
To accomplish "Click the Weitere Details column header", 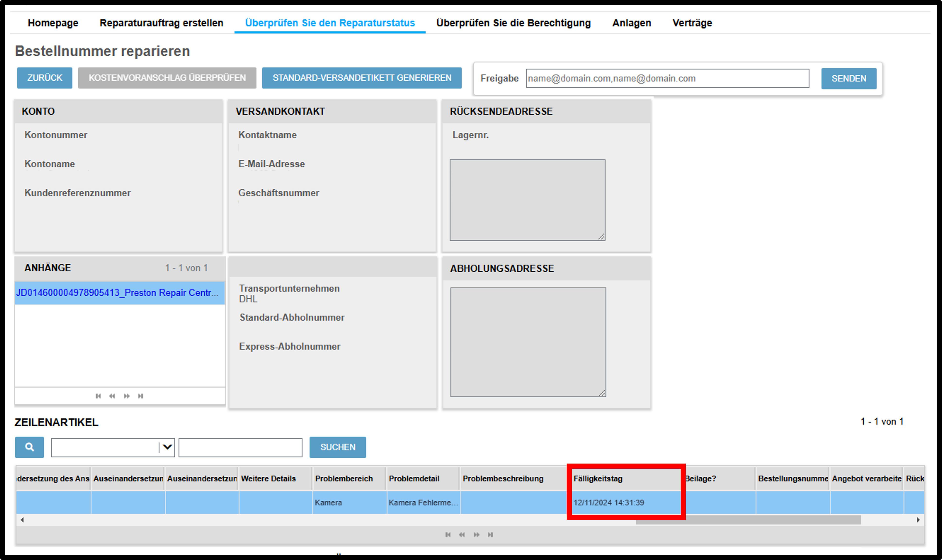I will [x=275, y=479].
